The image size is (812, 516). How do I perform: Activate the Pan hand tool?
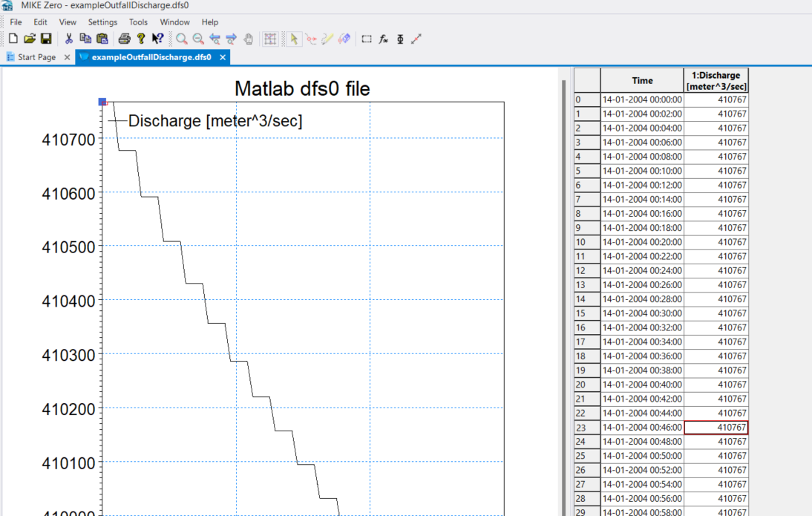pyautogui.click(x=249, y=39)
